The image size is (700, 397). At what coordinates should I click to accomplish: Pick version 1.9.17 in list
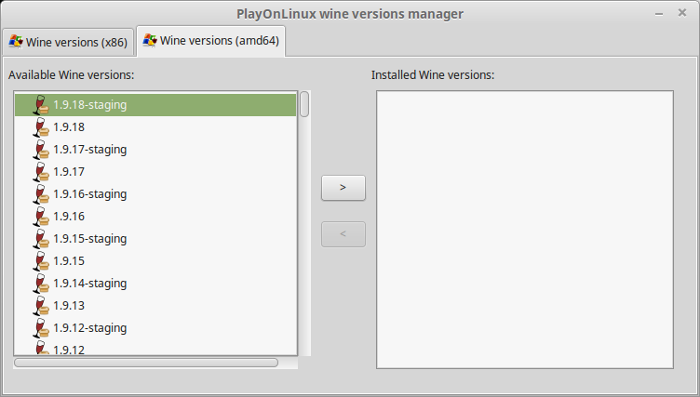[155, 172]
